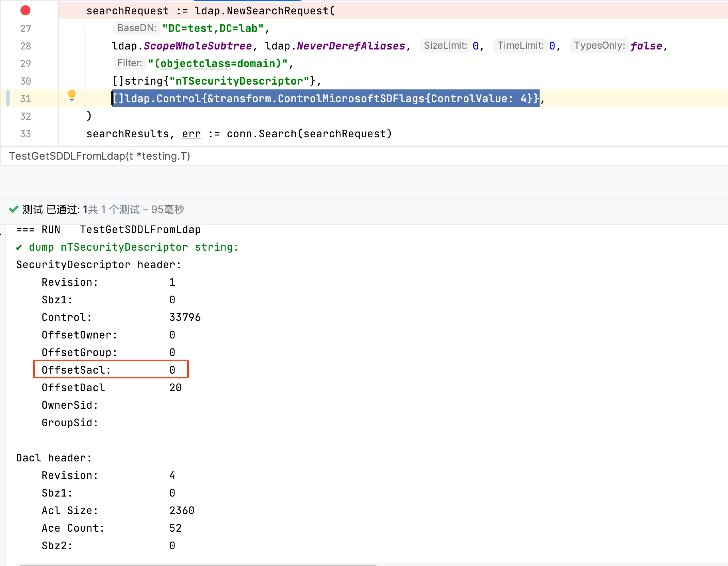Click the OffsetOwner: output line

click(x=109, y=335)
